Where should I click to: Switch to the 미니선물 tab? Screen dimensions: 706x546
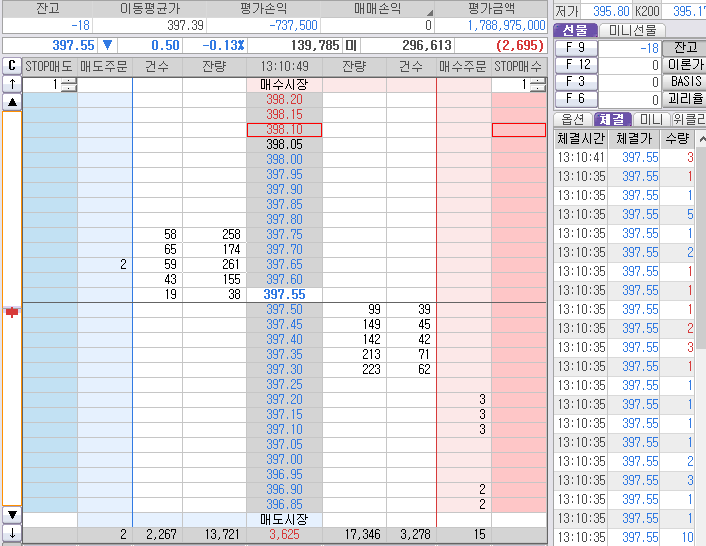(632, 30)
